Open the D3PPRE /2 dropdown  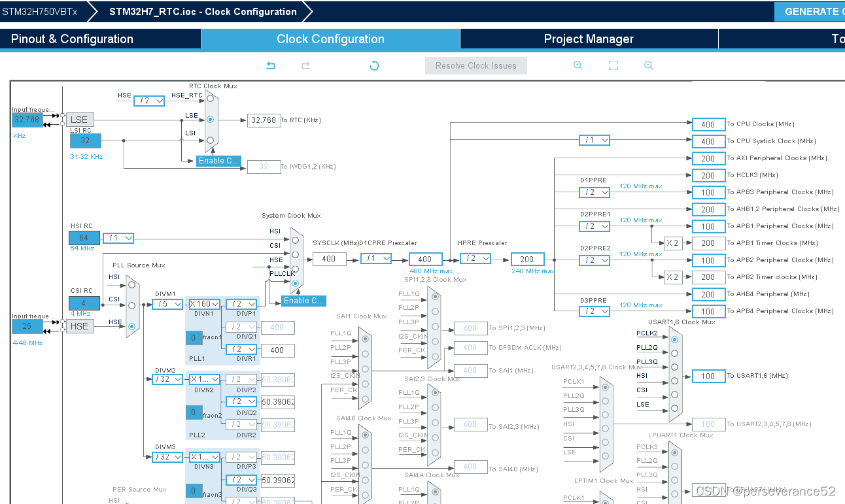(x=595, y=311)
